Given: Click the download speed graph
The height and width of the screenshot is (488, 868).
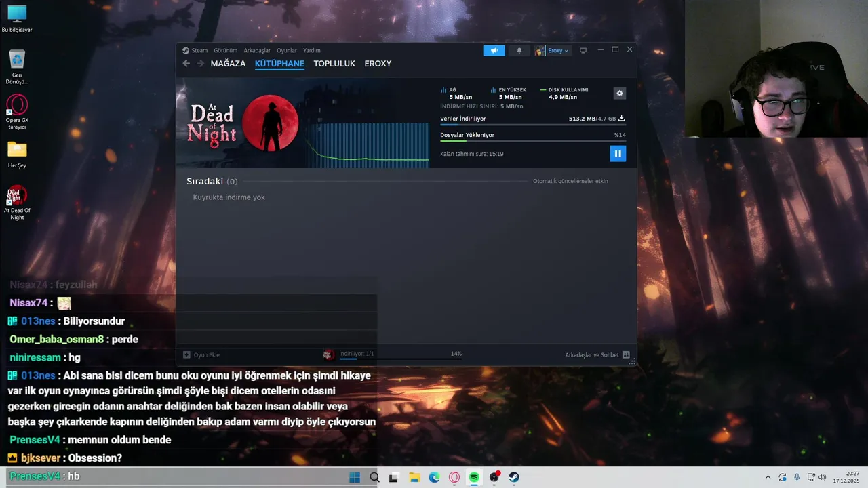Looking at the screenshot, I should 366,145.
